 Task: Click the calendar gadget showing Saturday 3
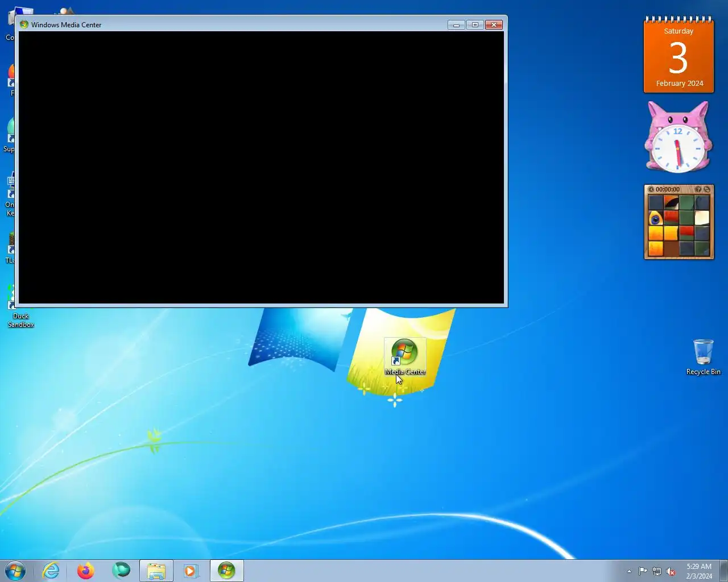(x=679, y=55)
